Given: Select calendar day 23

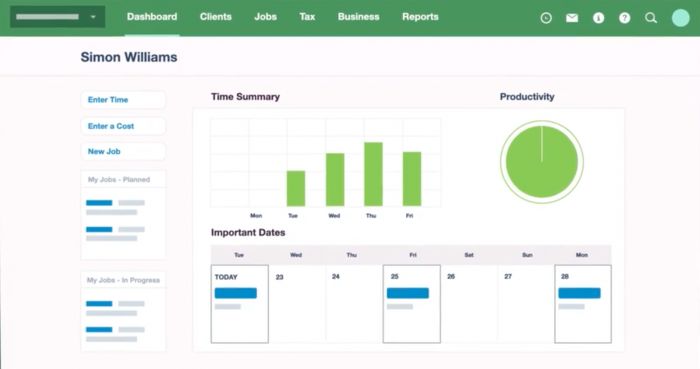Looking at the screenshot, I should click(x=297, y=304).
